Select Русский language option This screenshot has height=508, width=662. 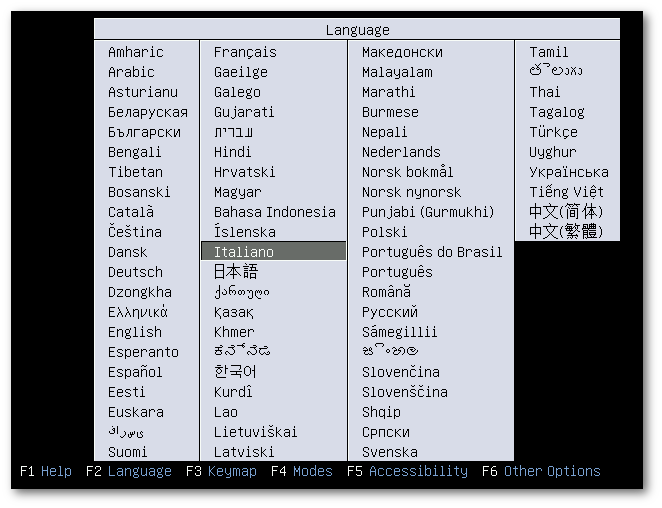click(x=390, y=312)
